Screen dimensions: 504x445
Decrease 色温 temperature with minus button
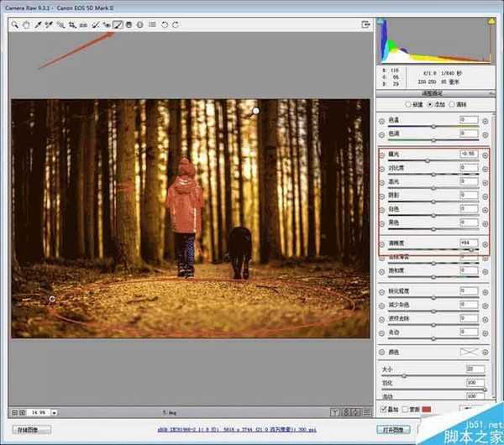(382, 120)
